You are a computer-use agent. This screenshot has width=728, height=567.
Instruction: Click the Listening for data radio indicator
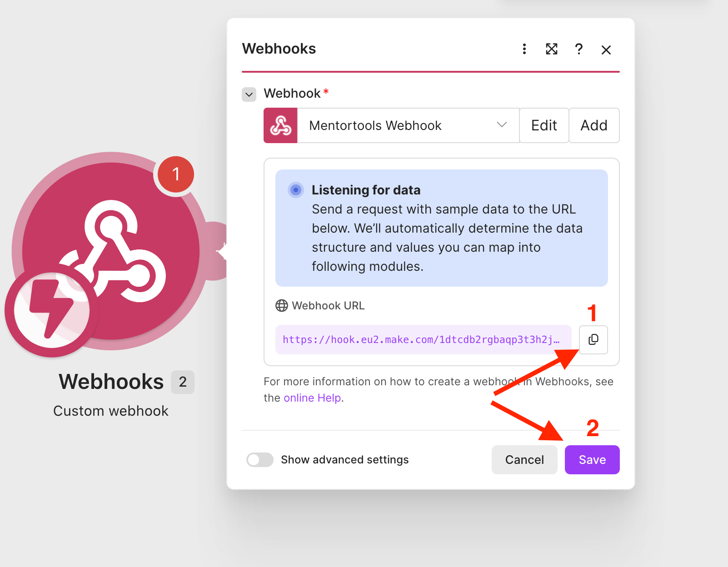pyautogui.click(x=296, y=190)
